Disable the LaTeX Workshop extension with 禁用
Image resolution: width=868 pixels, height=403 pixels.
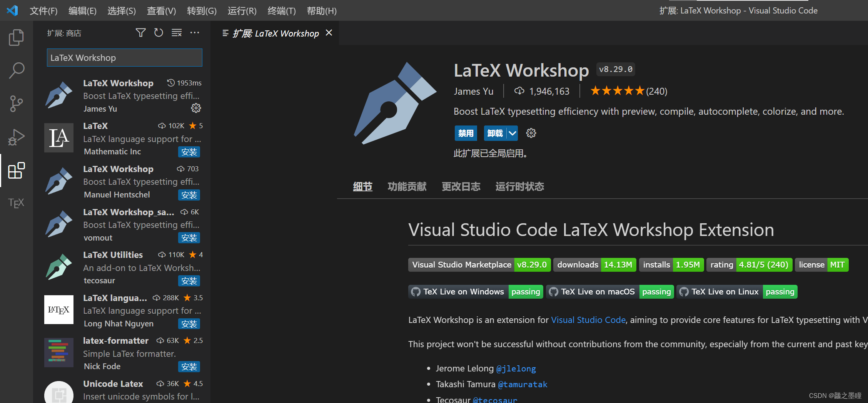pyautogui.click(x=466, y=133)
